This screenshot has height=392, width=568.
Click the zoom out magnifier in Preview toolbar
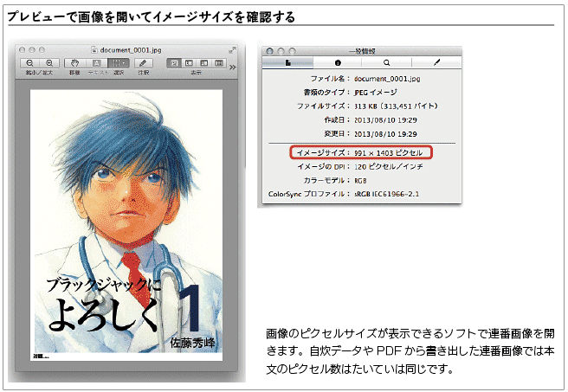pos(29,63)
